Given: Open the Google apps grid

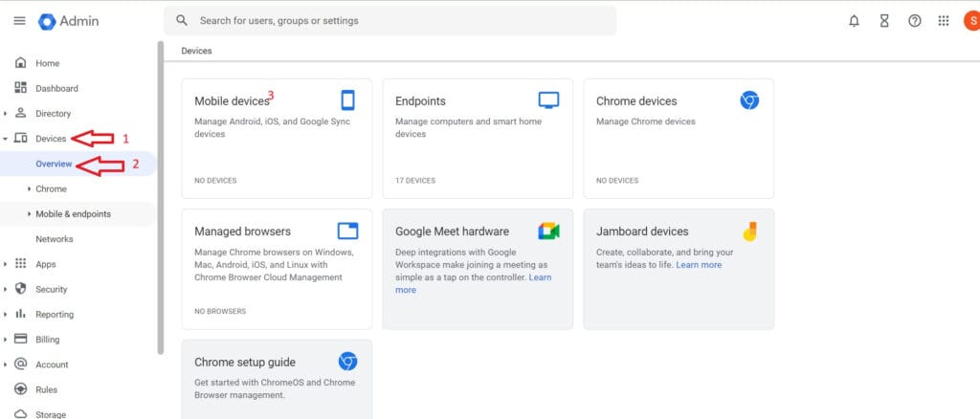Looking at the screenshot, I should point(944,21).
